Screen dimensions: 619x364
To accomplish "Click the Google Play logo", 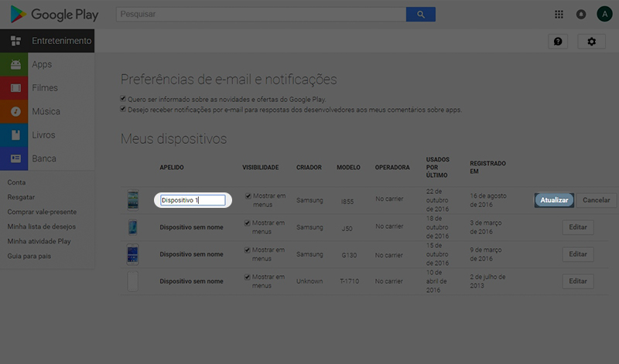I will point(53,14).
